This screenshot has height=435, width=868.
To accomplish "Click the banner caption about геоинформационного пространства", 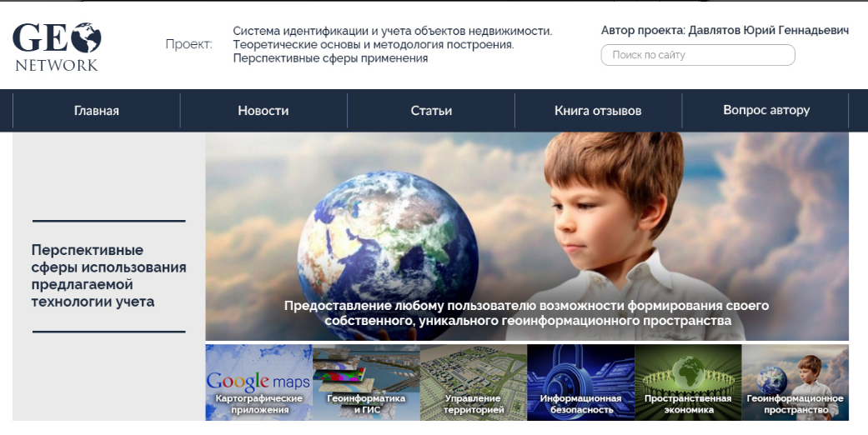I will tap(526, 312).
